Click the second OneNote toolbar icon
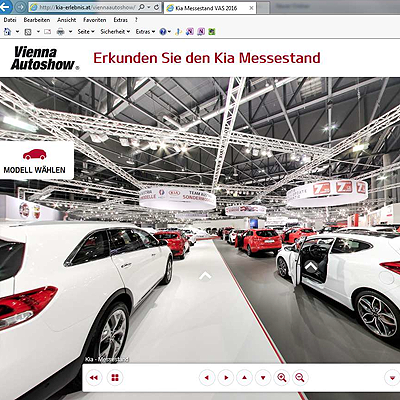Screen dimensions: 400x400 [x=201, y=32]
